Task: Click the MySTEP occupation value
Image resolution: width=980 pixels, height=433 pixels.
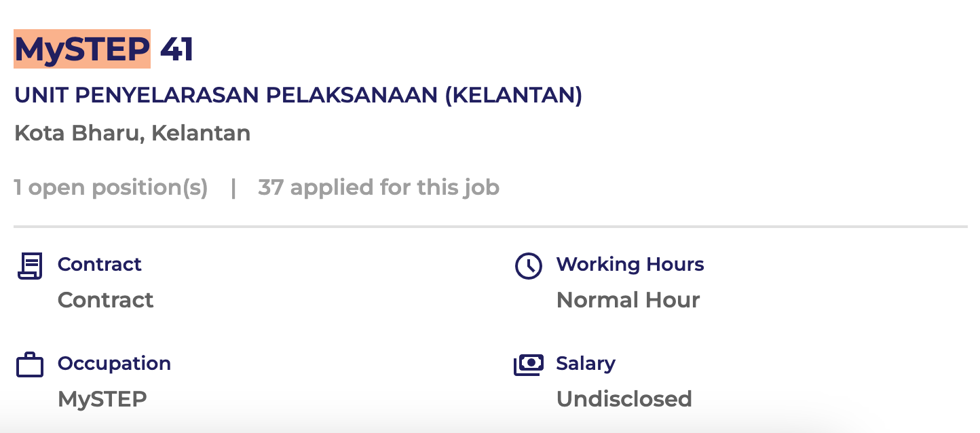Action: point(102,399)
